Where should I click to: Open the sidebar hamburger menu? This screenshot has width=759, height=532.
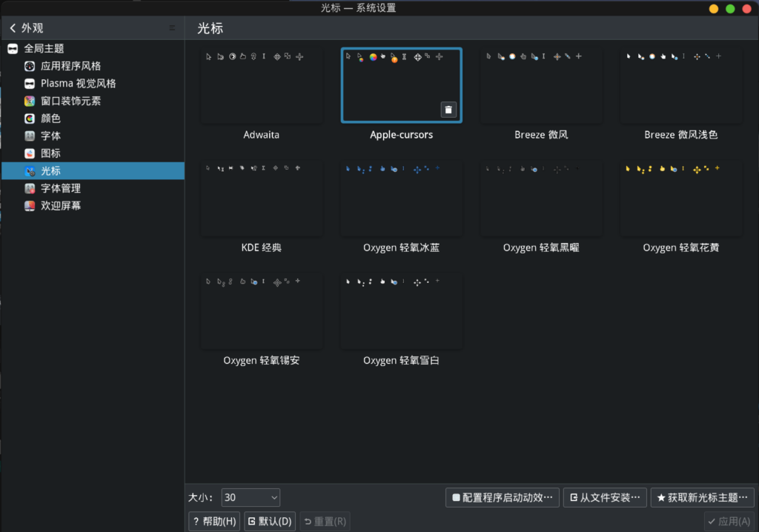(172, 28)
